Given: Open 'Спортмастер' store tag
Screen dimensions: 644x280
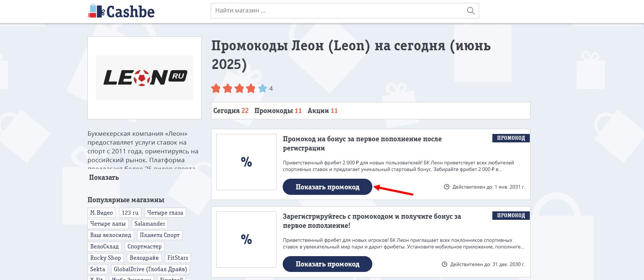Looking at the screenshot, I should tap(145, 247).
